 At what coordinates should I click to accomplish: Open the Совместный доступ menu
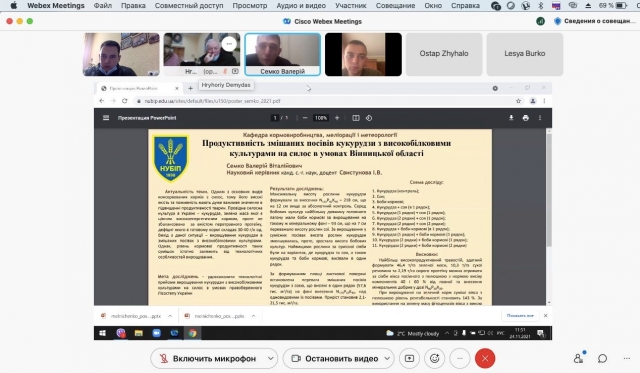(x=189, y=6)
